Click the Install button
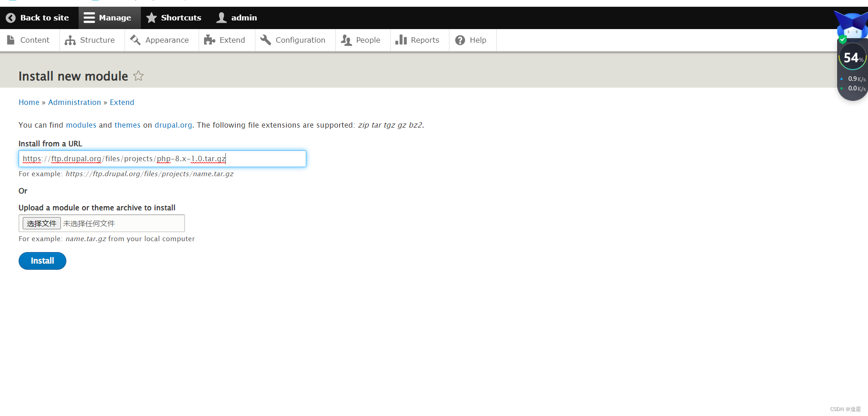The height and width of the screenshot is (416, 868). tap(42, 261)
